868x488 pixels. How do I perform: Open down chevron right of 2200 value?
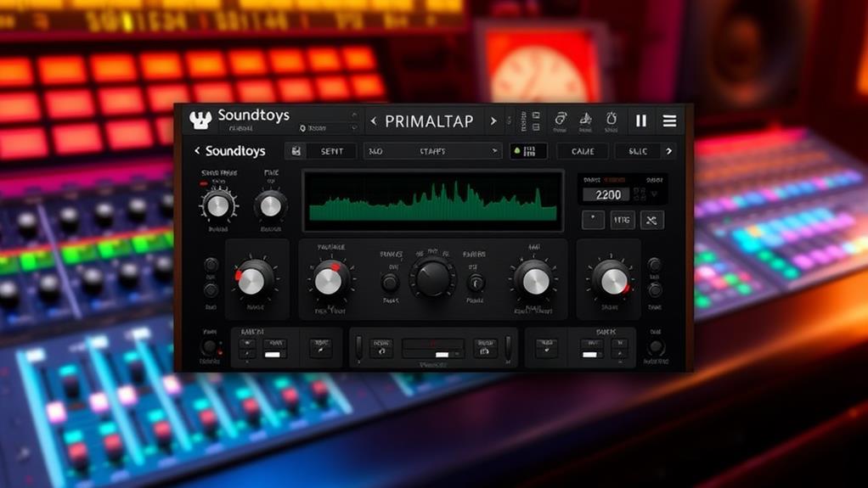(x=654, y=194)
